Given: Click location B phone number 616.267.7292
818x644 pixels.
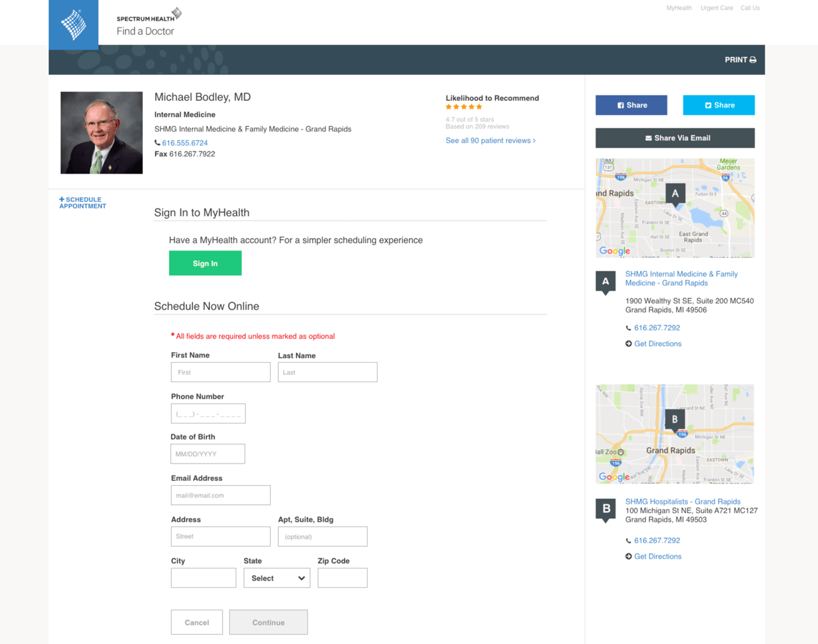Looking at the screenshot, I should 657,540.
